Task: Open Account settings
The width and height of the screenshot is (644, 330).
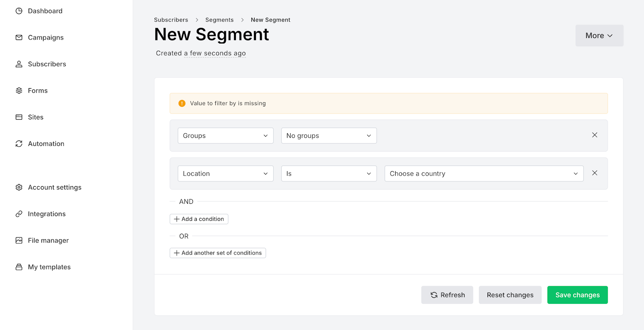Action: (55, 187)
